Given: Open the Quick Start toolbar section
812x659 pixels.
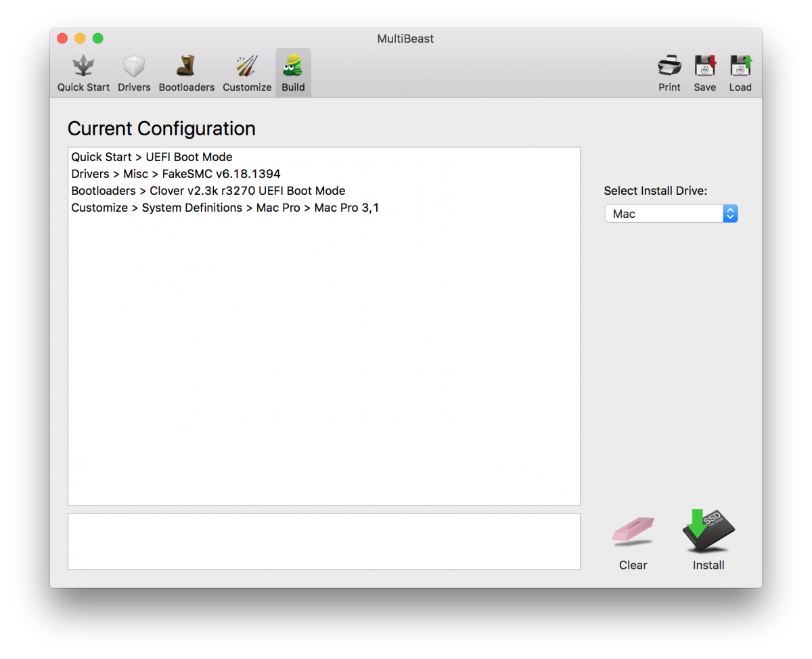Looking at the screenshot, I should [83, 74].
